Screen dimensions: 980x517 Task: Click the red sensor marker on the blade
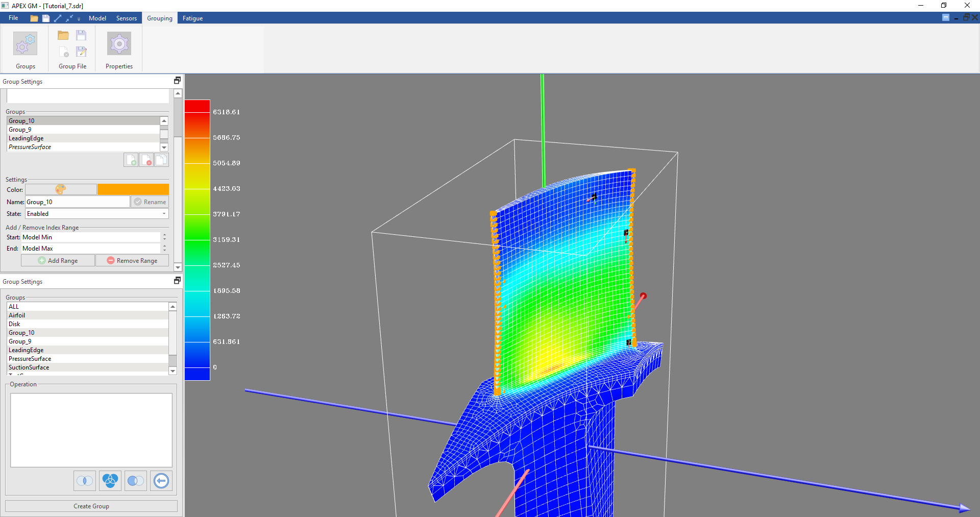pyautogui.click(x=643, y=296)
